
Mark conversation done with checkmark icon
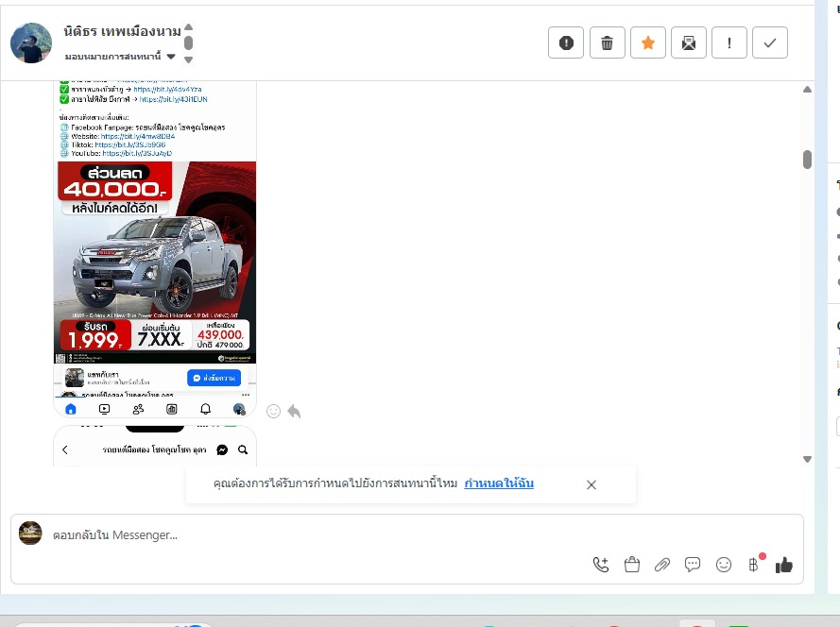click(770, 42)
